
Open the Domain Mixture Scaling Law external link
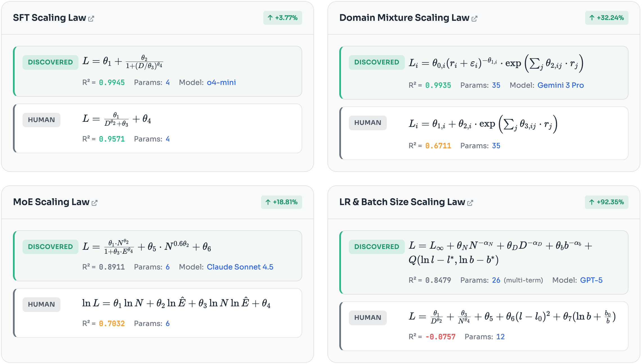tap(475, 18)
